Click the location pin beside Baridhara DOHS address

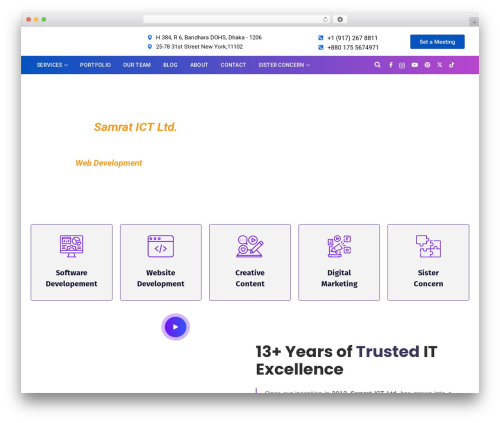(x=150, y=37)
